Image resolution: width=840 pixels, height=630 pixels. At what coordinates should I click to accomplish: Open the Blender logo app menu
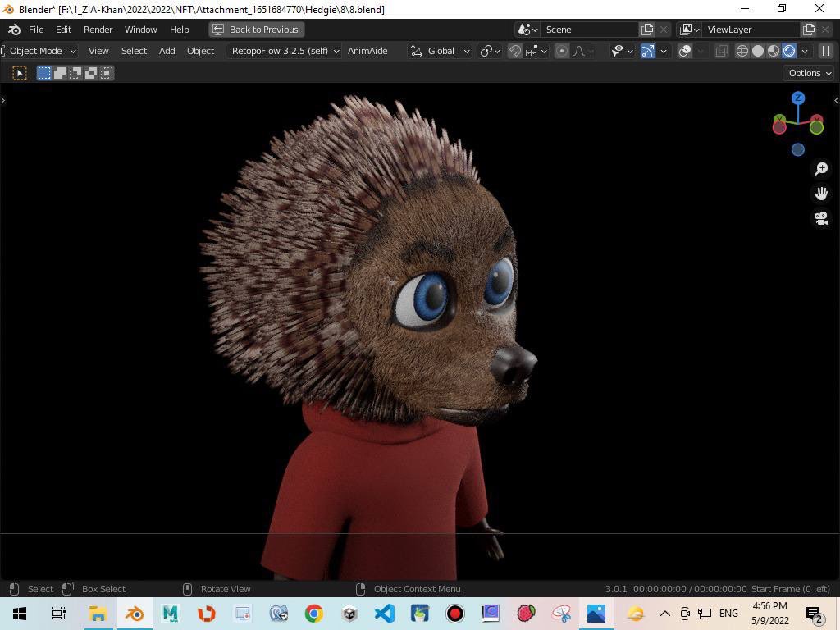tap(14, 30)
